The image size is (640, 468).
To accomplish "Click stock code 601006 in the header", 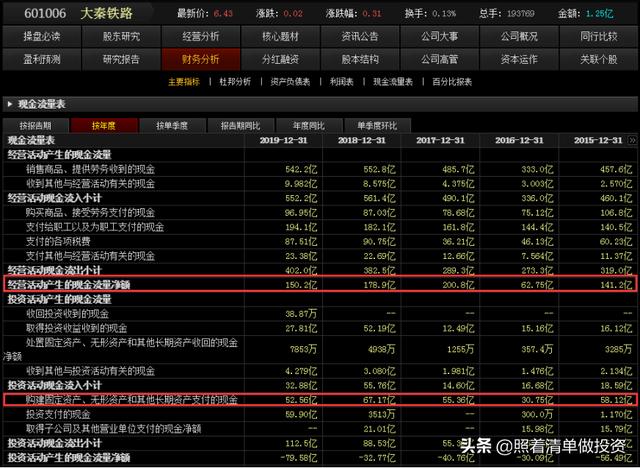I will 45,13.
